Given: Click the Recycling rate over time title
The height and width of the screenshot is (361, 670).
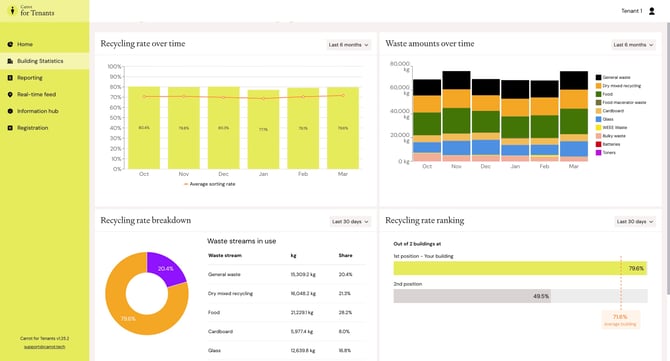Looking at the screenshot, I should [143, 44].
